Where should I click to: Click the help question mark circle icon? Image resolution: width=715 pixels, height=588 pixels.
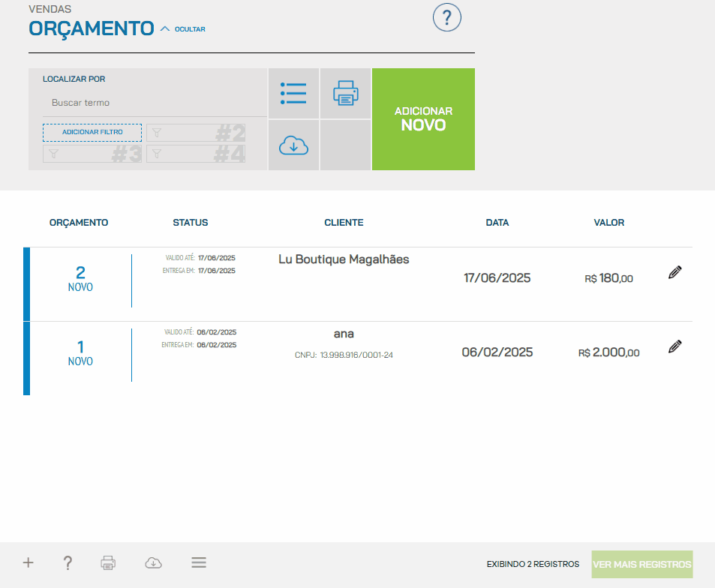pyautogui.click(x=447, y=17)
